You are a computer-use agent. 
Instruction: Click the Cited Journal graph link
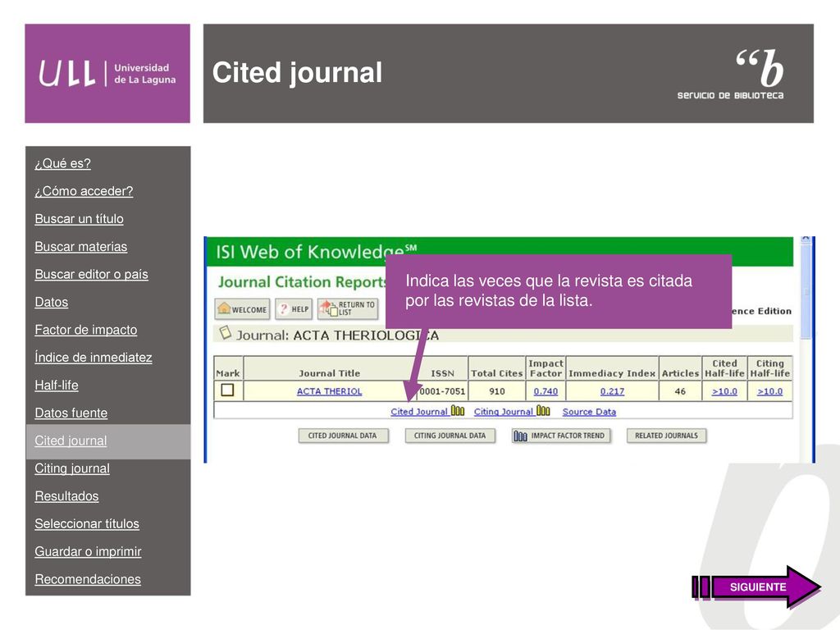419,412
